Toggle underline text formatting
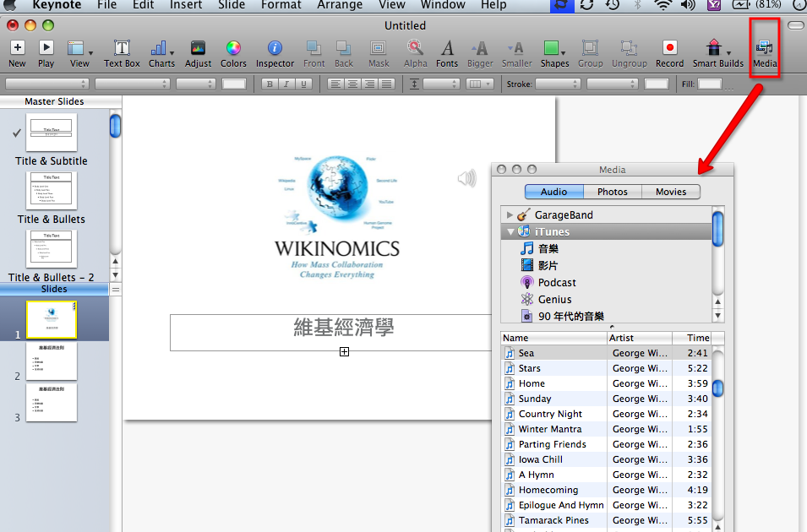The height and width of the screenshot is (532, 807). tap(303, 84)
